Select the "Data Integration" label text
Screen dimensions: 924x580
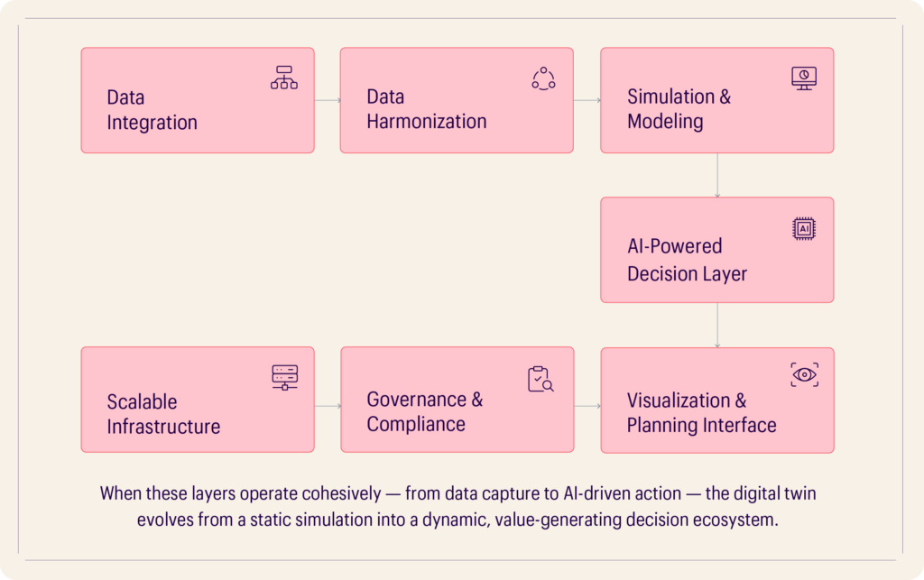click(152, 110)
